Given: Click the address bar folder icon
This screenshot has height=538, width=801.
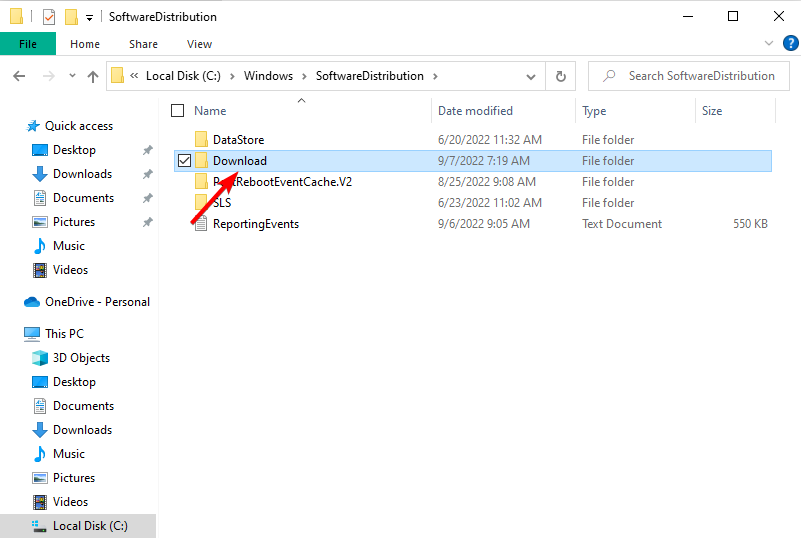Looking at the screenshot, I should click(117, 76).
